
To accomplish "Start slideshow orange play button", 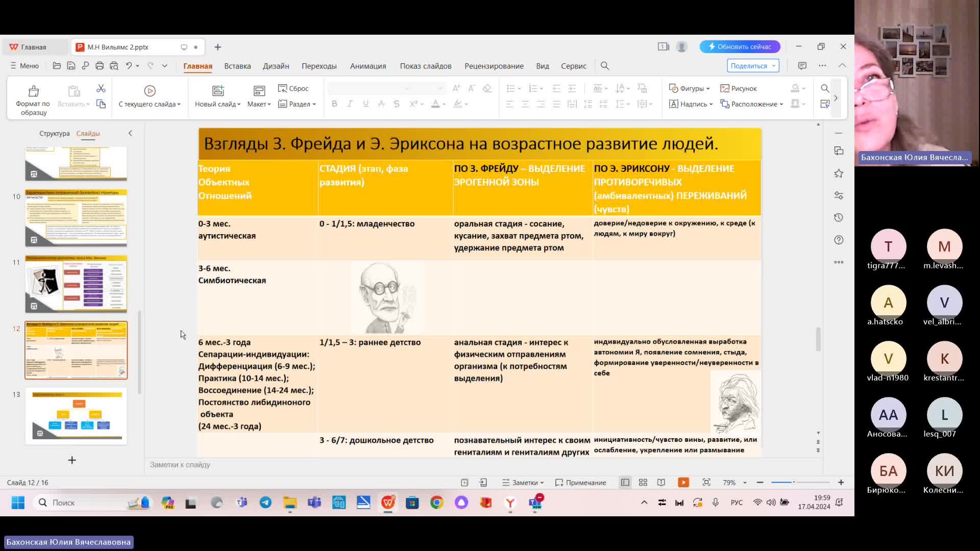I will point(683,483).
